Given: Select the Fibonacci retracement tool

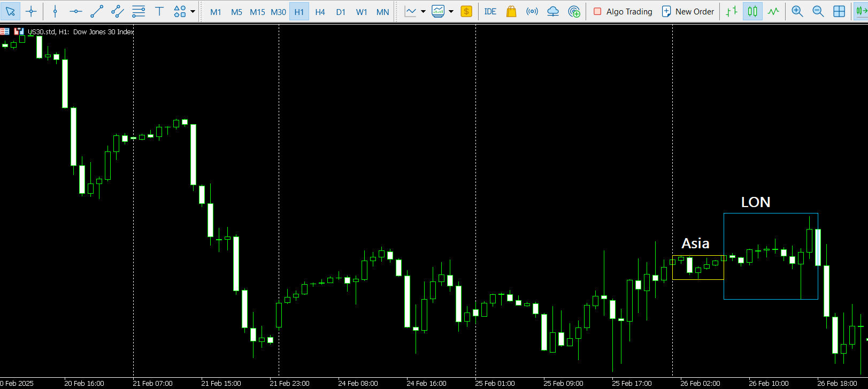Looking at the screenshot, I should point(139,11).
